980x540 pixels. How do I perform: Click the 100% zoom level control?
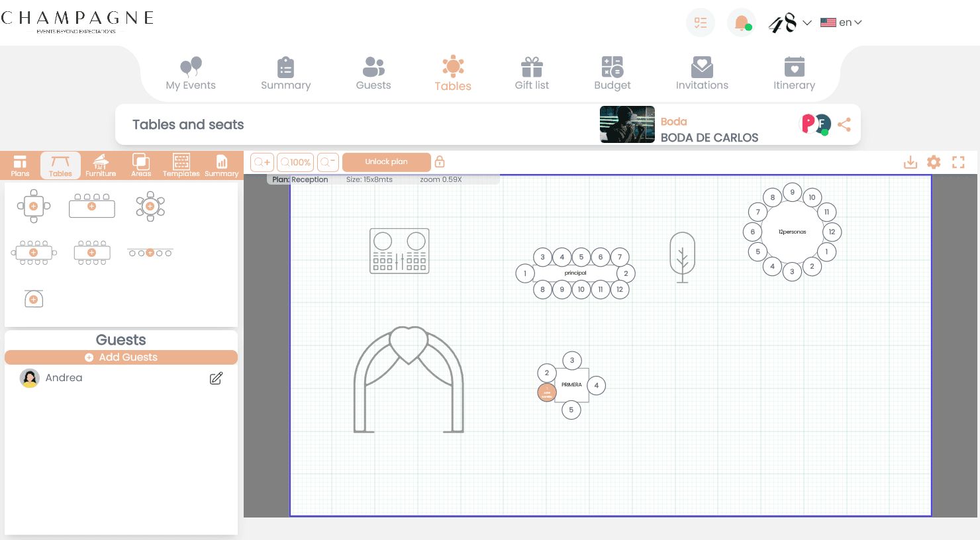pyautogui.click(x=295, y=161)
